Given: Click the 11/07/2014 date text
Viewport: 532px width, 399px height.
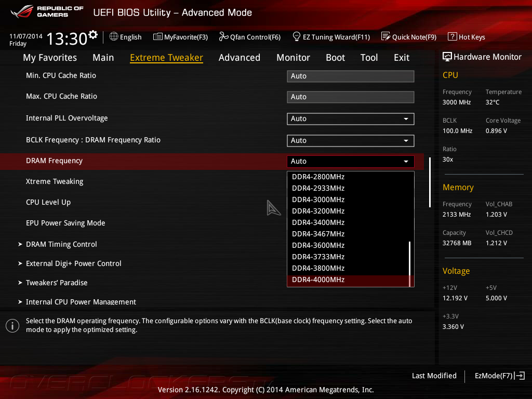Looking at the screenshot, I should tap(26, 36).
